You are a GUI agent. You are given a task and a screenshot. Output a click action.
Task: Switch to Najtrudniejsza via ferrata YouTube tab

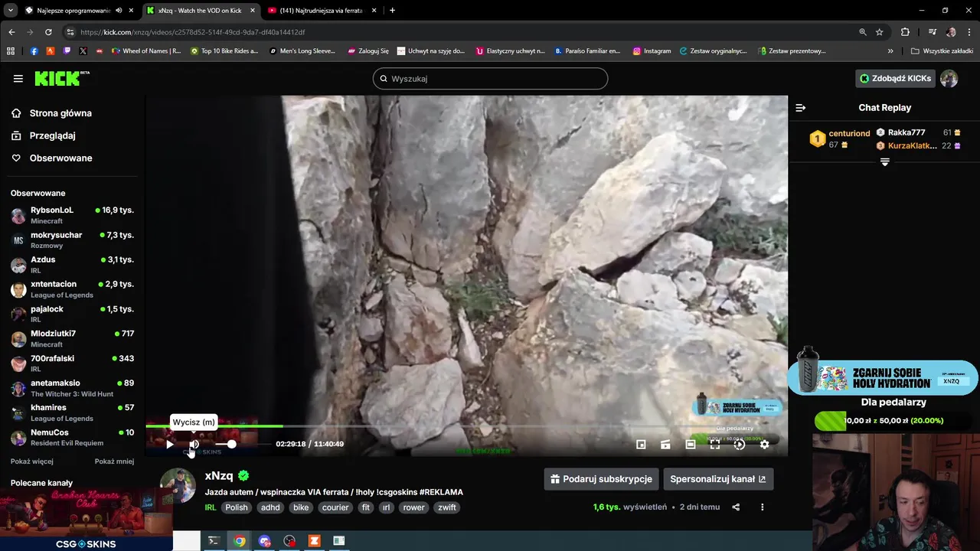pos(321,11)
